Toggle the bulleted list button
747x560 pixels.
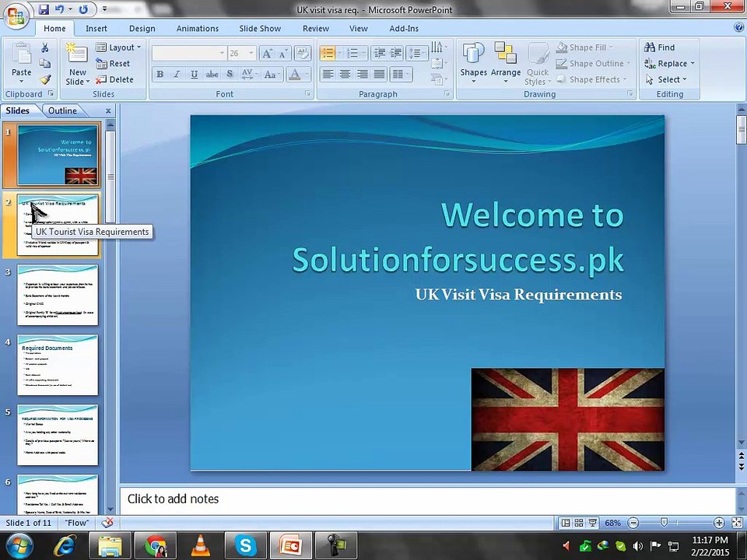click(x=328, y=53)
